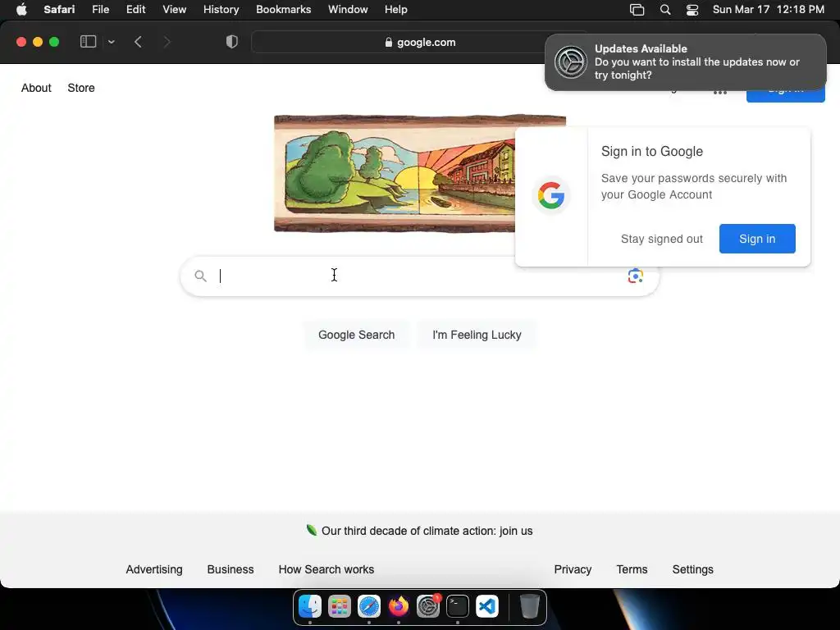Open System Settings from the Dock
Screen dimensions: 840x630
428,606
